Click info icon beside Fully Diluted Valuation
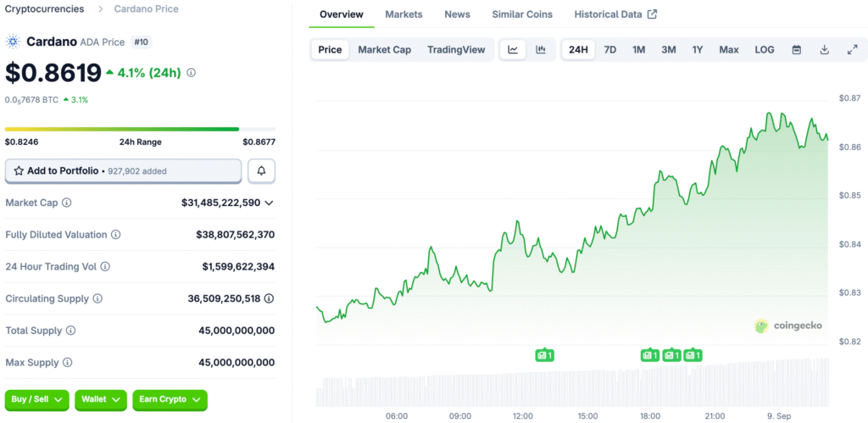This screenshot has height=423, width=868. tap(116, 235)
